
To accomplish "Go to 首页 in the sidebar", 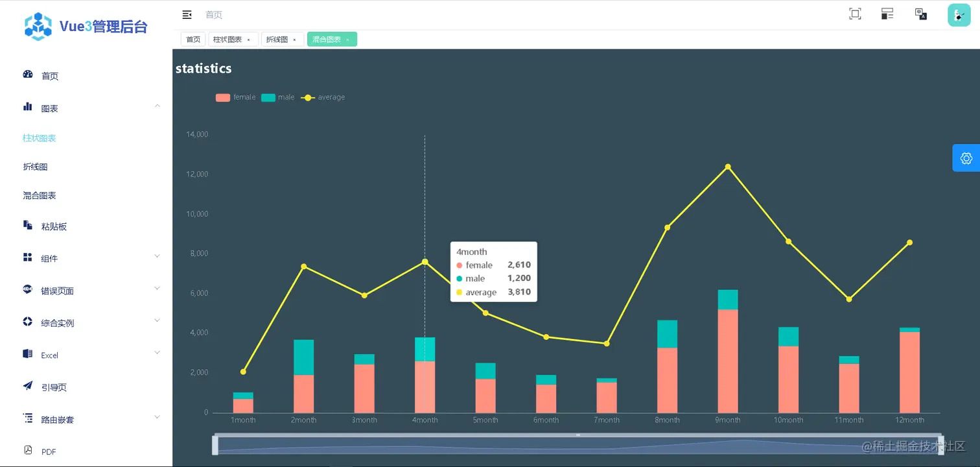I will [50, 76].
